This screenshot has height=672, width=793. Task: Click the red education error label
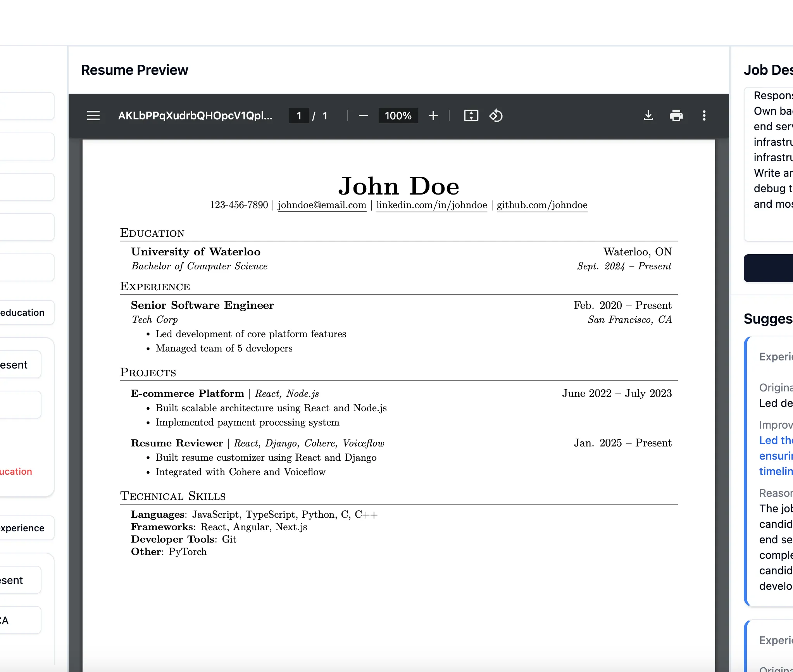16,471
